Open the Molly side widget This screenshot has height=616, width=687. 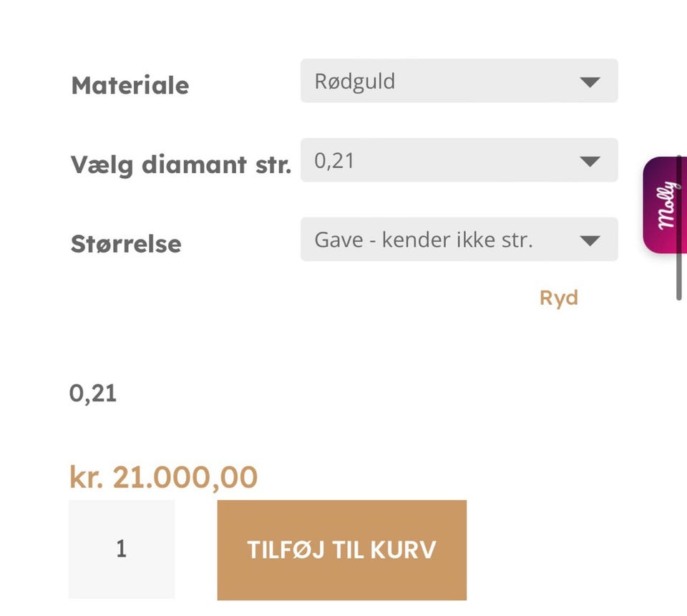pyautogui.click(x=666, y=205)
